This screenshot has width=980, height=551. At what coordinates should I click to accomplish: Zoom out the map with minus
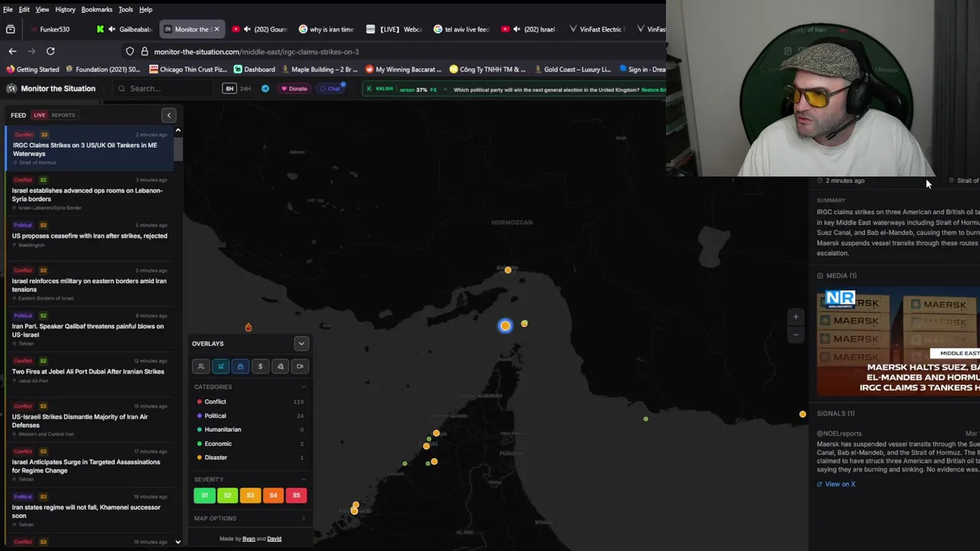tap(795, 334)
